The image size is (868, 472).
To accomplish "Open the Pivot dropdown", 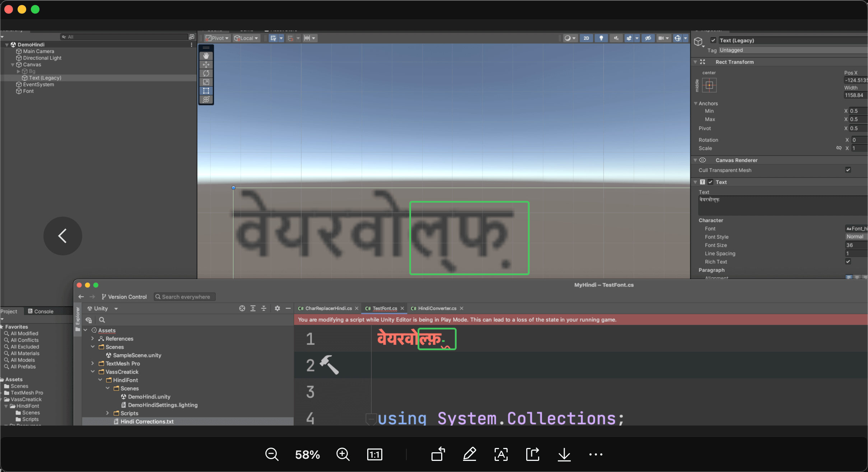I will click(216, 38).
